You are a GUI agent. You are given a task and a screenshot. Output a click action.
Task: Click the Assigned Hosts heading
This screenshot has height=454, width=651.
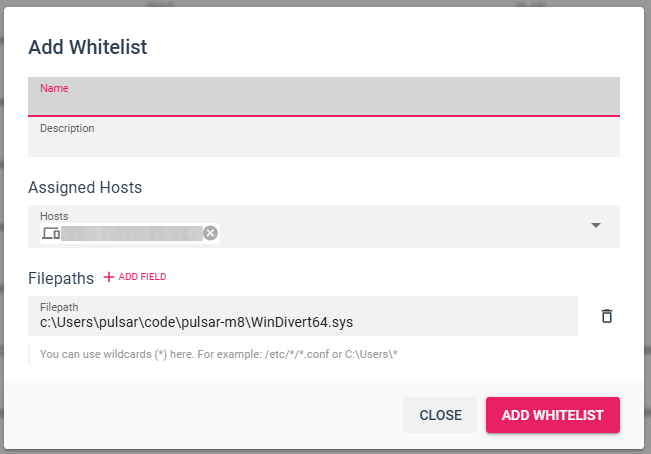click(x=85, y=187)
